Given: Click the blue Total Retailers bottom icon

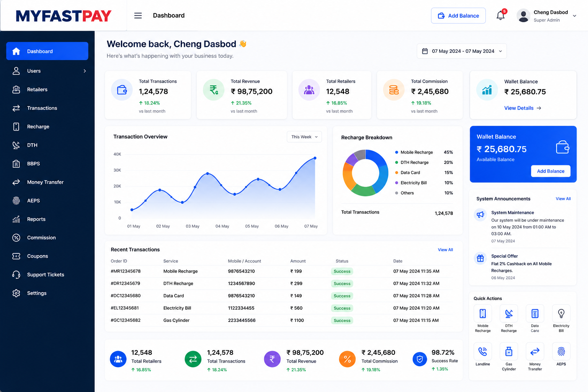Looking at the screenshot, I should coord(118,359).
